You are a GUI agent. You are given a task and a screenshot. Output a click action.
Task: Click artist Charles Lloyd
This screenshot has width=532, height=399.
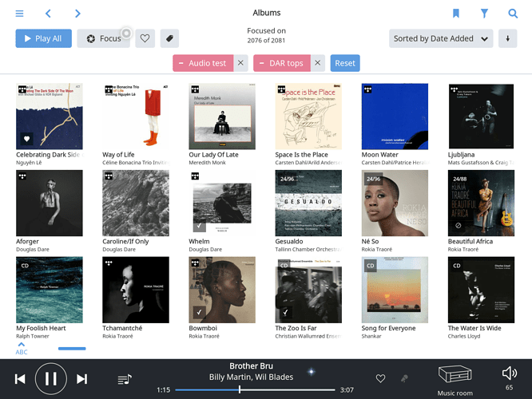click(464, 336)
